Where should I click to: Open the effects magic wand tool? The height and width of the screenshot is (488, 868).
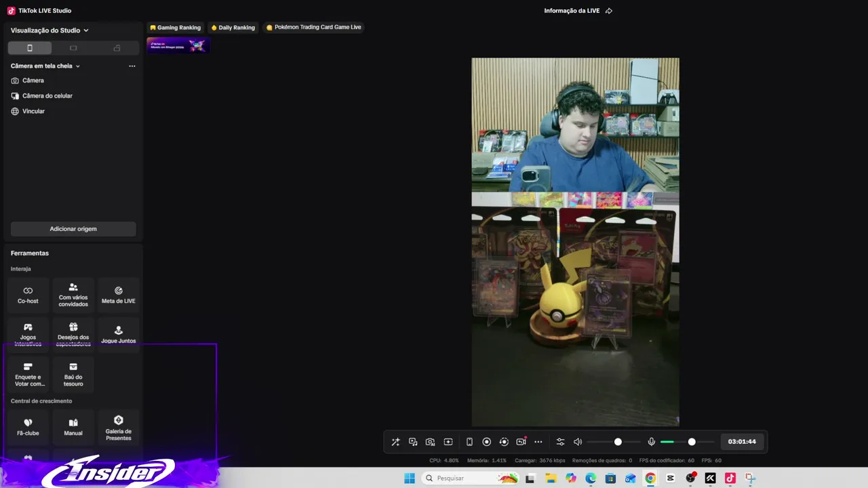395,442
